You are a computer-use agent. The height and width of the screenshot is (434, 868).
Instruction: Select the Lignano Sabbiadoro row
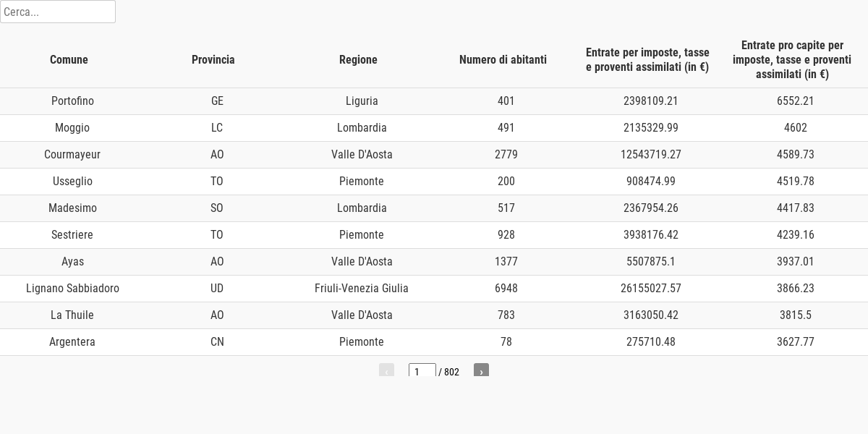click(x=434, y=289)
